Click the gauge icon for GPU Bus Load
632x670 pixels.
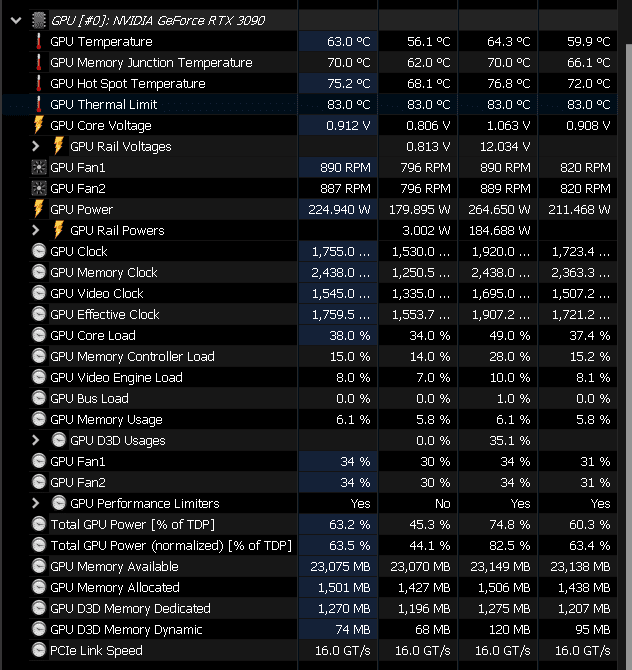[x=39, y=398]
